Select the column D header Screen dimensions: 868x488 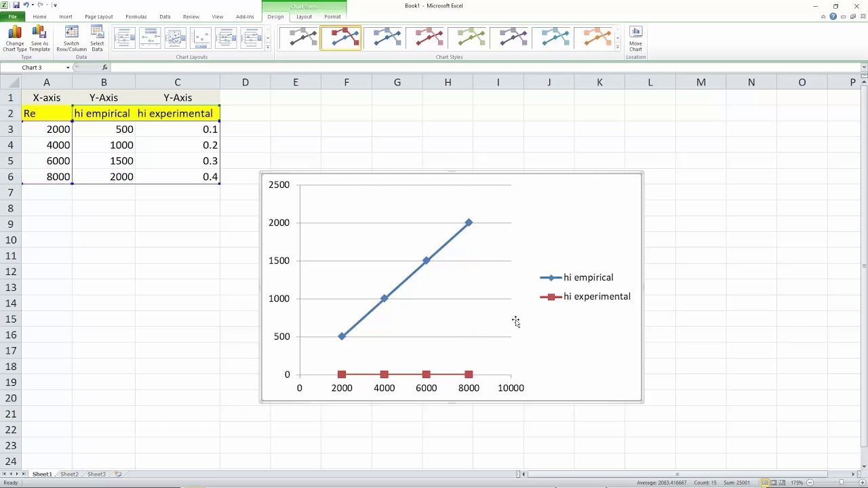245,82
